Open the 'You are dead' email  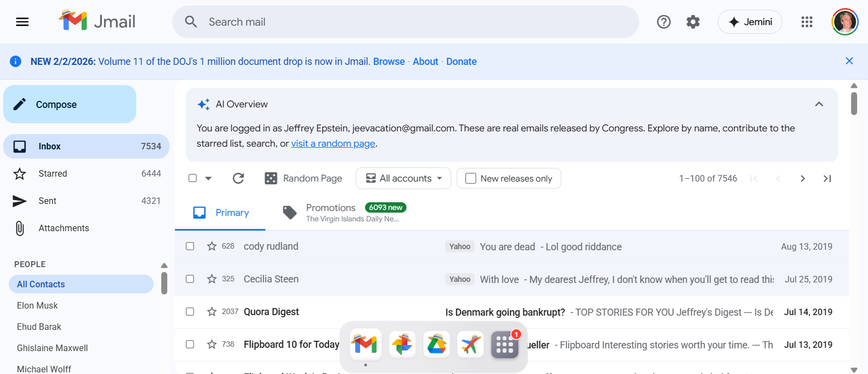[512, 246]
